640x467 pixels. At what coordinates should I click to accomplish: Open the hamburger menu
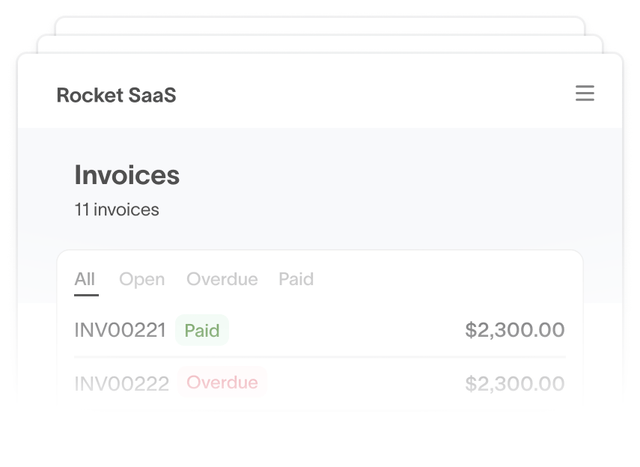pos(585,94)
